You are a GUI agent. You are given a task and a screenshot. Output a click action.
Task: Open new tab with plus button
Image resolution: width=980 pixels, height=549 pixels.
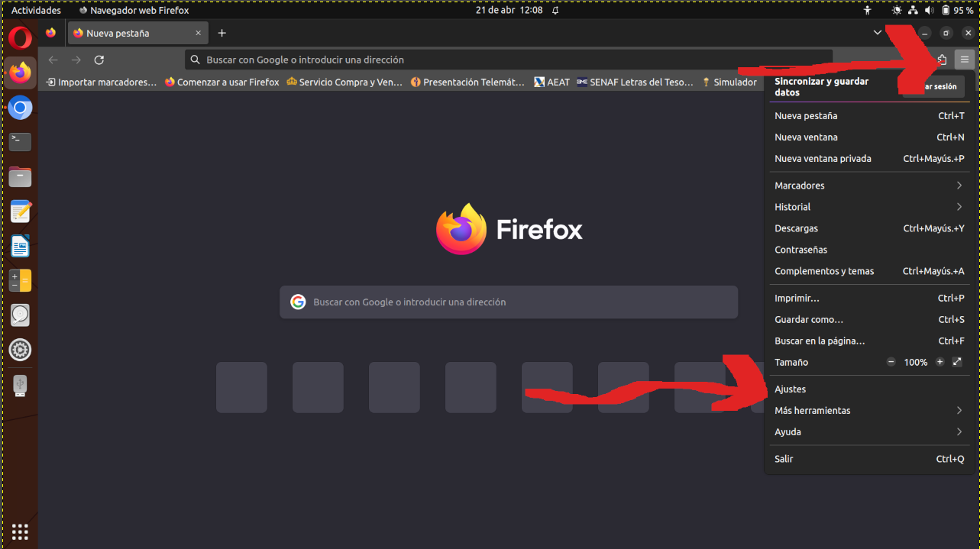coord(222,33)
